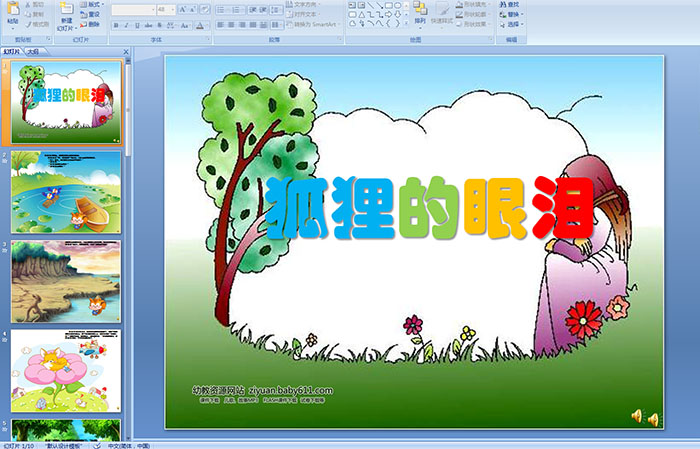Open the font color picker
The image size is (700, 449).
tap(202, 25)
